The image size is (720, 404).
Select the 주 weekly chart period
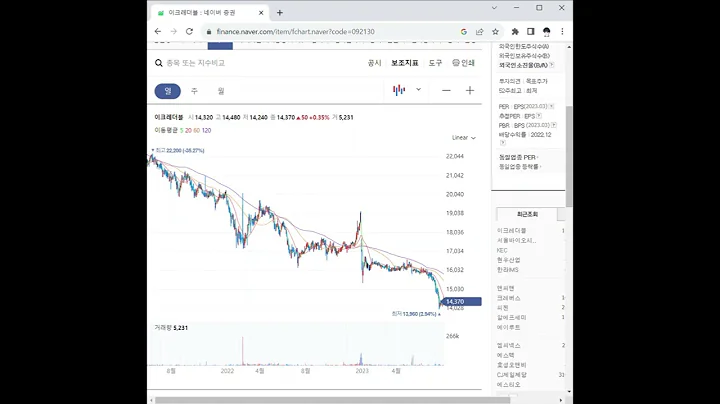point(194,91)
